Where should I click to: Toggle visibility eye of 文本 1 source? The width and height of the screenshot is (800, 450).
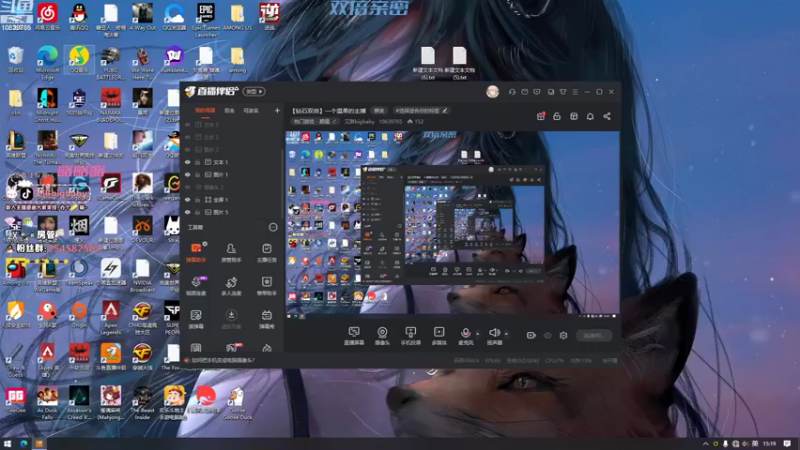tap(187, 162)
